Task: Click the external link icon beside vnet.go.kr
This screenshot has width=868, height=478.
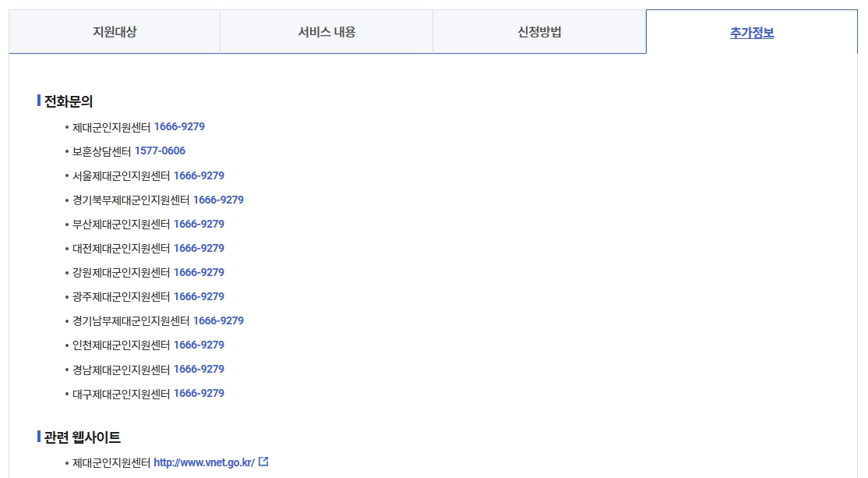Action: 263,462
